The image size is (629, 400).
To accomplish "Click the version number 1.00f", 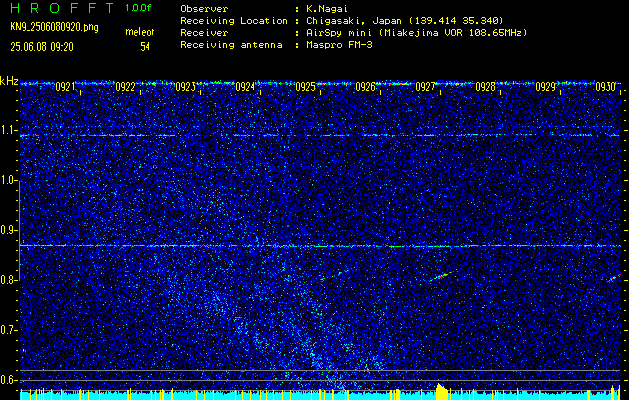I will 138,8.
